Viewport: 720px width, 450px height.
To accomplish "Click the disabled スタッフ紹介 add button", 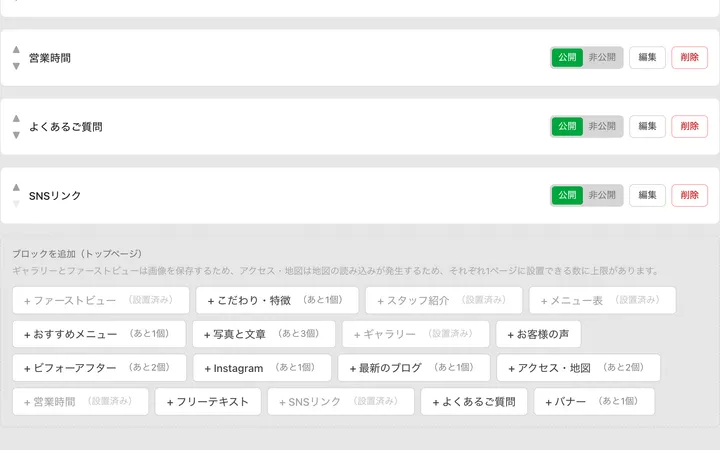I will [444, 300].
